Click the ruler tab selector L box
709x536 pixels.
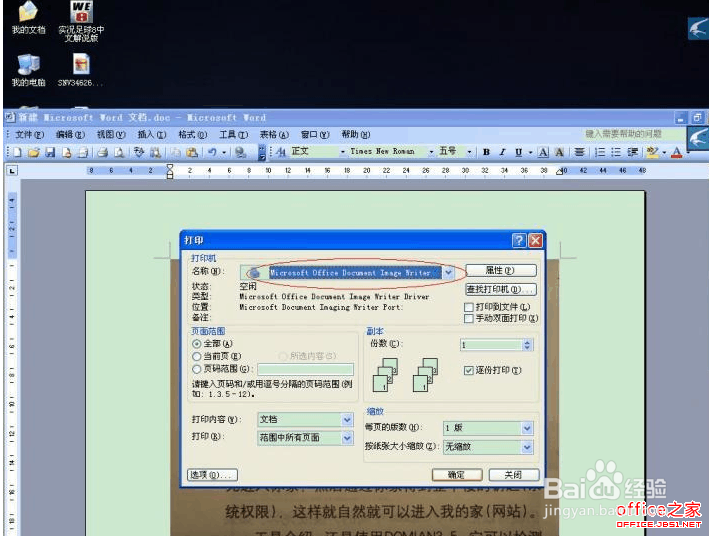[12, 171]
